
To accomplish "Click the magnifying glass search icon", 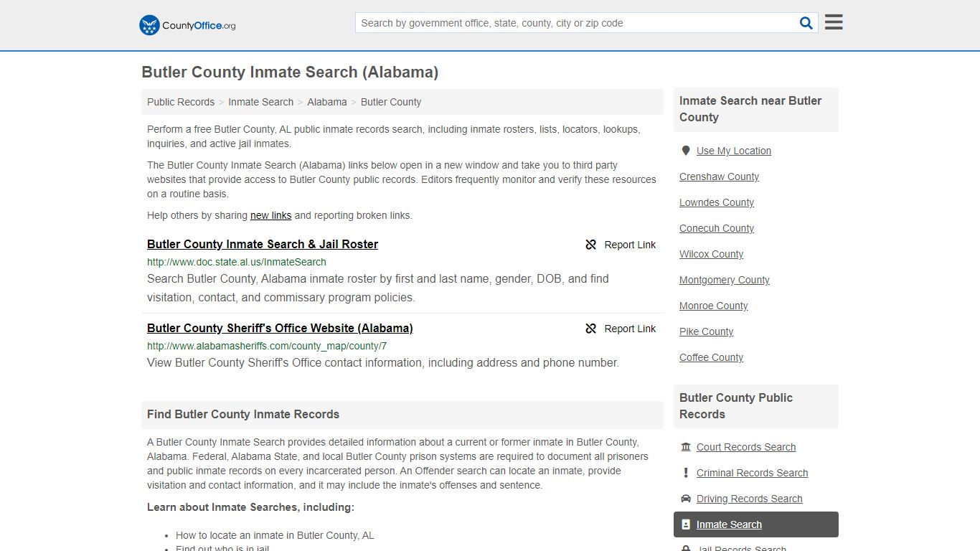I will (x=806, y=23).
